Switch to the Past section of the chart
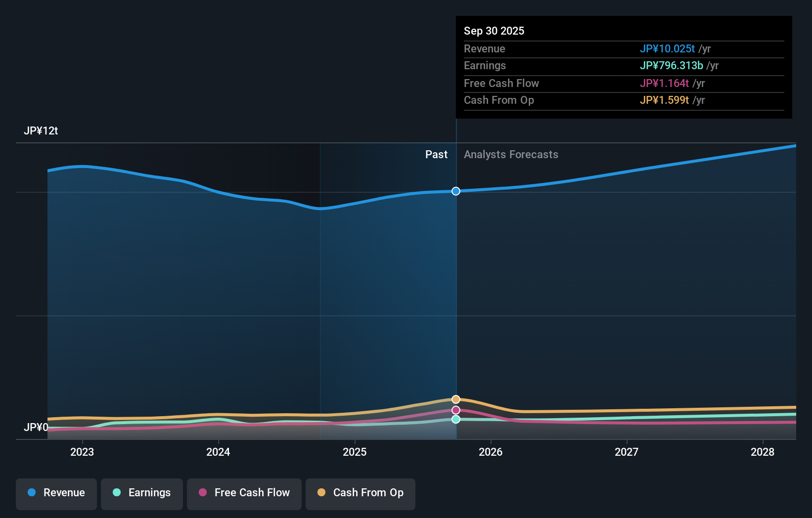 point(436,154)
